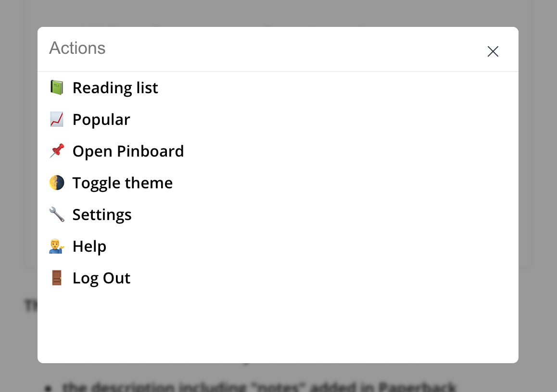Click the dimmed backdrop above the dialog
The image size is (557, 392).
tap(278, 13)
